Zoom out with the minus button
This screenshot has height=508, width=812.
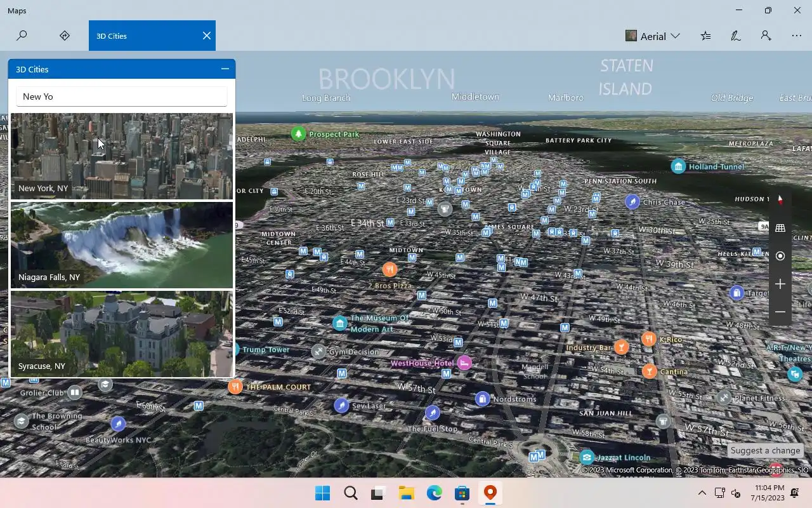pos(780,312)
